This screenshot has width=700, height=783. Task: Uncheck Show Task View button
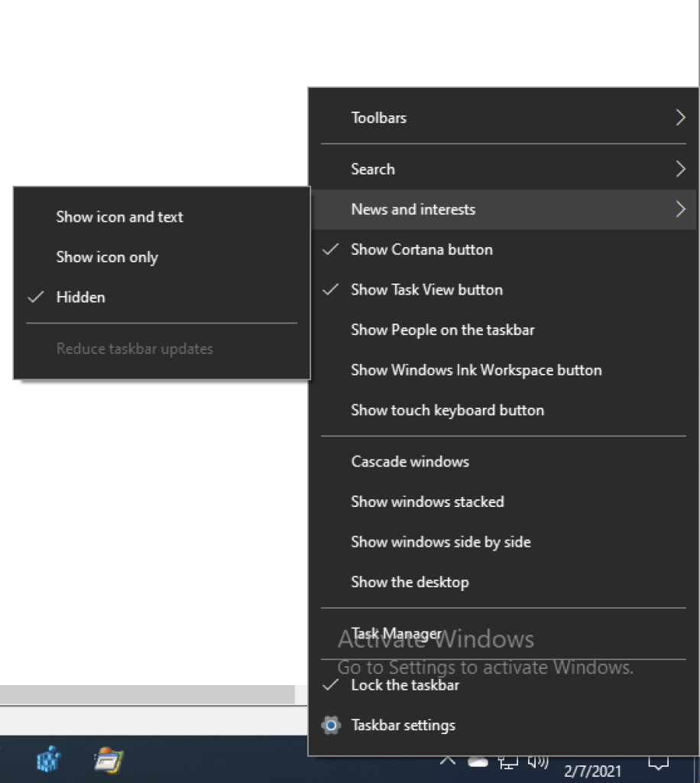click(x=426, y=290)
